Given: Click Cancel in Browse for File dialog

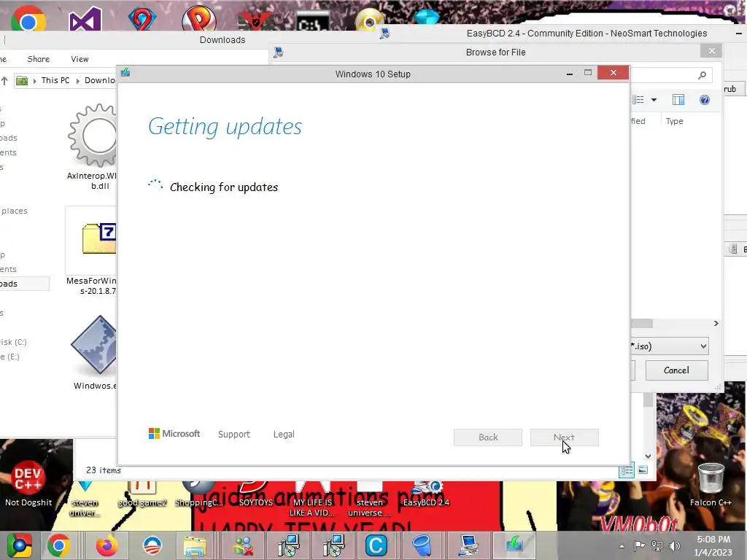Looking at the screenshot, I should point(676,370).
